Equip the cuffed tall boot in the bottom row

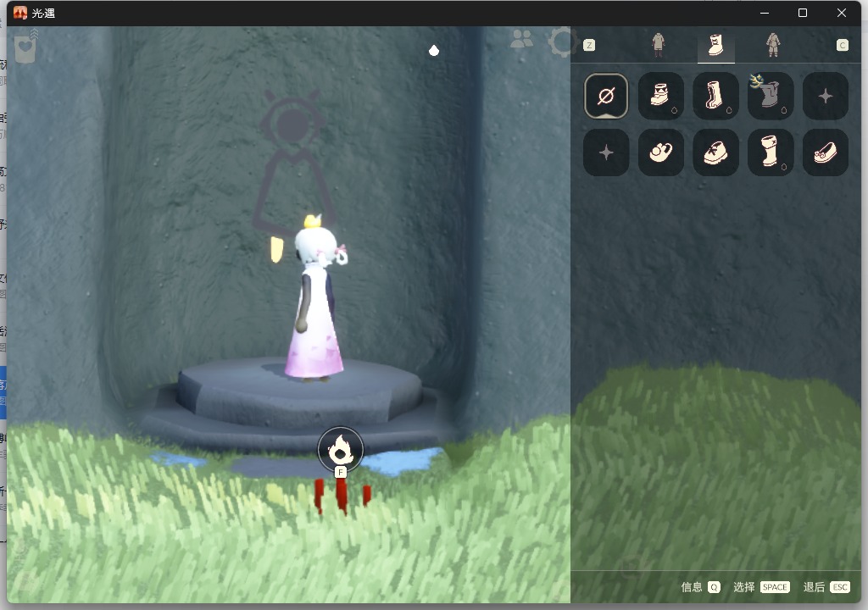pos(771,152)
